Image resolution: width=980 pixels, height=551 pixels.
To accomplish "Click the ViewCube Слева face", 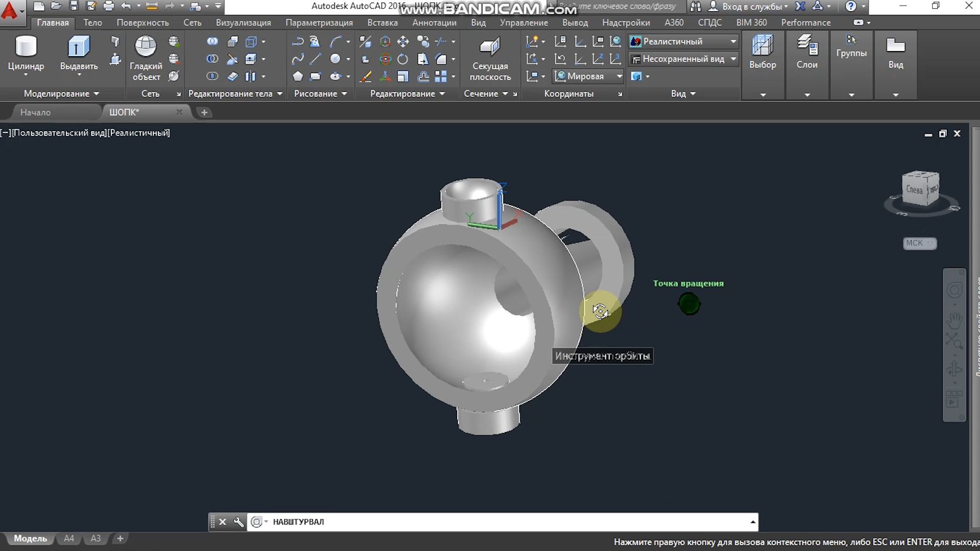I will (914, 190).
